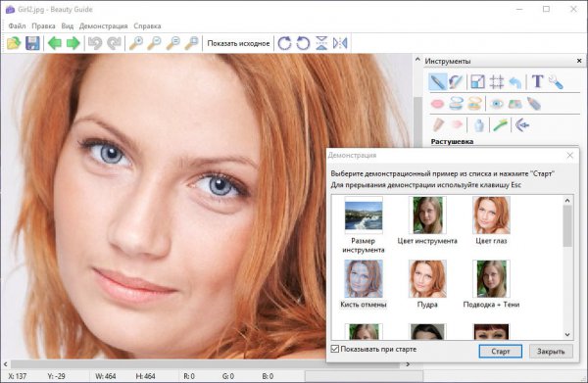Open a file with the folder icon
Image resolution: width=588 pixels, height=383 pixels.
[14, 43]
